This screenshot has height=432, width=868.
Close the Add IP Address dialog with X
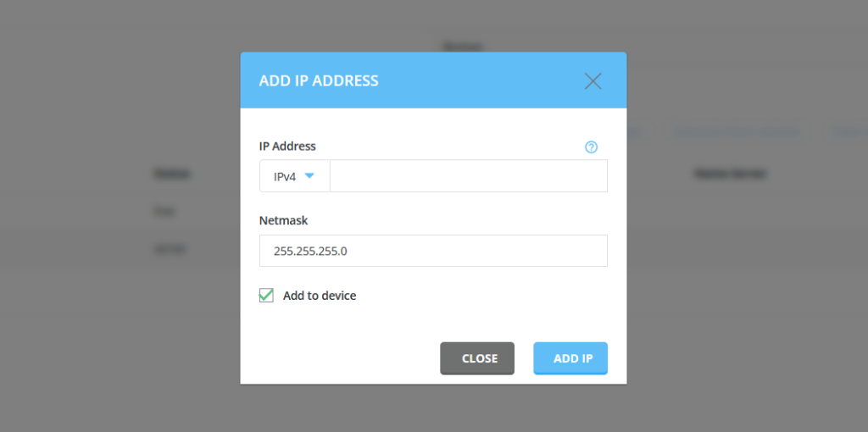coord(593,80)
